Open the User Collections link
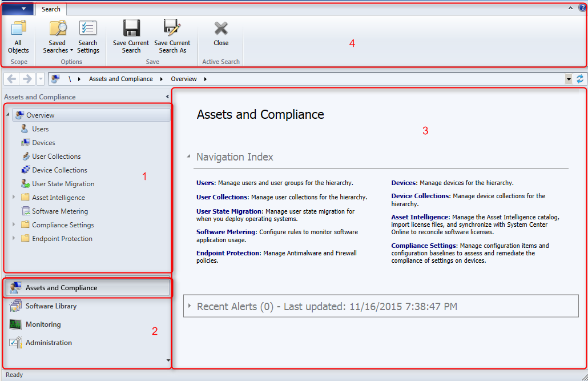 (221, 197)
